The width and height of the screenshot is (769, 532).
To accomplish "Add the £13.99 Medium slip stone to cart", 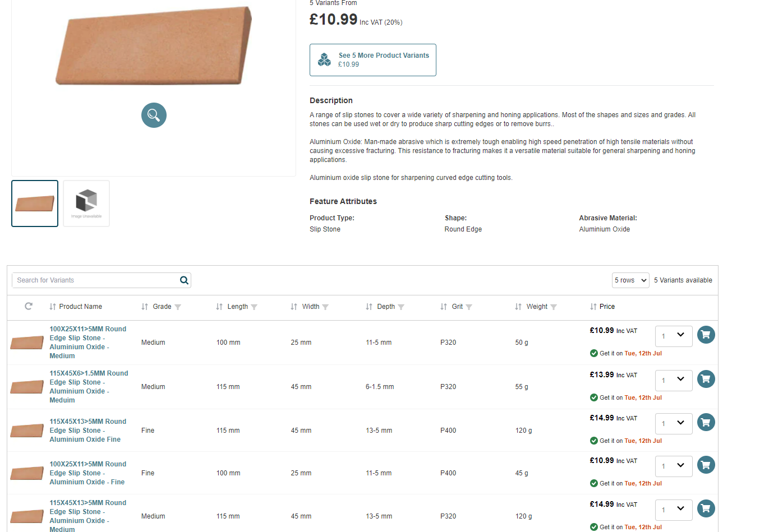I will (706, 379).
